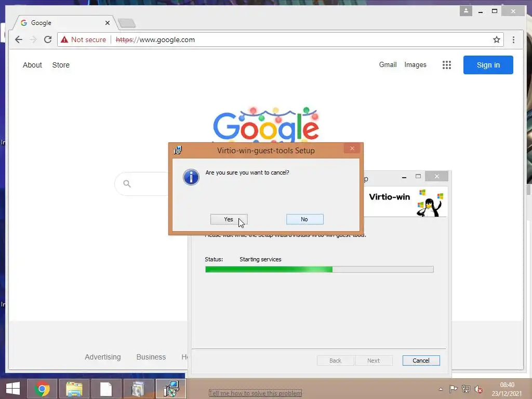The image size is (532, 399).
Task: Click the muted volume tray icon
Action: (x=478, y=389)
